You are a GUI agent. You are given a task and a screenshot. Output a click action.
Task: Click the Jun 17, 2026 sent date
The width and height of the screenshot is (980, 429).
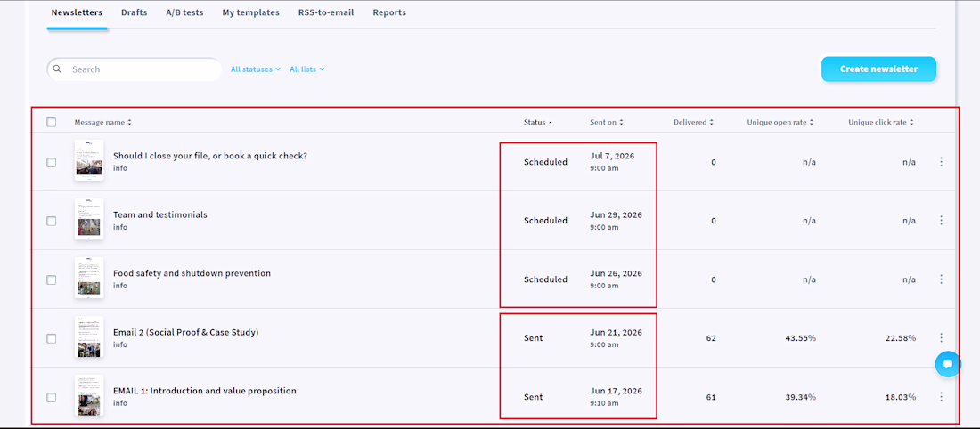tap(617, 391)
